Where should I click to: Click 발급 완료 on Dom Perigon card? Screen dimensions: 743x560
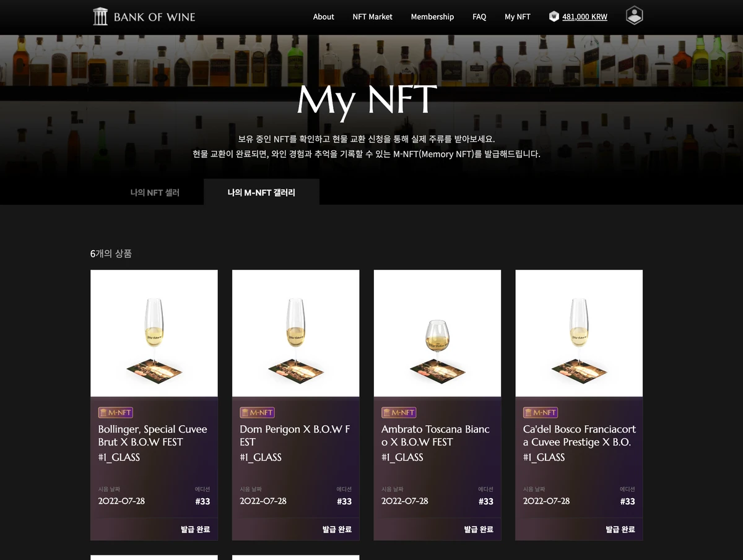point(337,529)
